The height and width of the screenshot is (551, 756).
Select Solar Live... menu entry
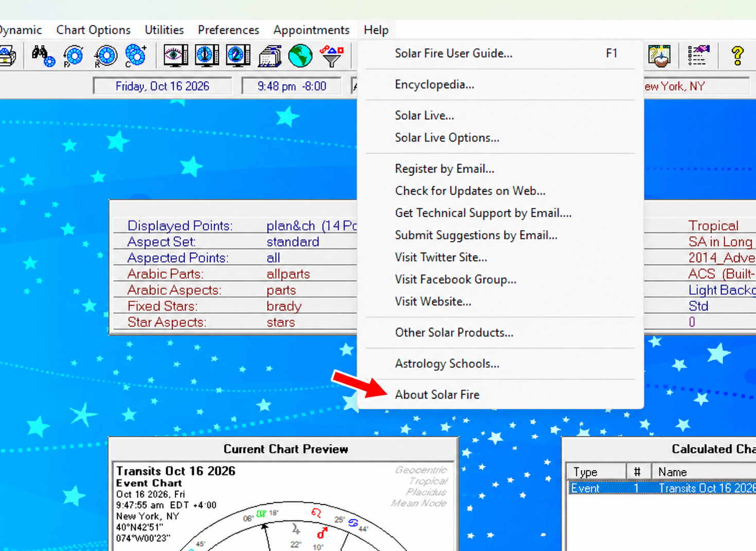(x=500, y=115)
